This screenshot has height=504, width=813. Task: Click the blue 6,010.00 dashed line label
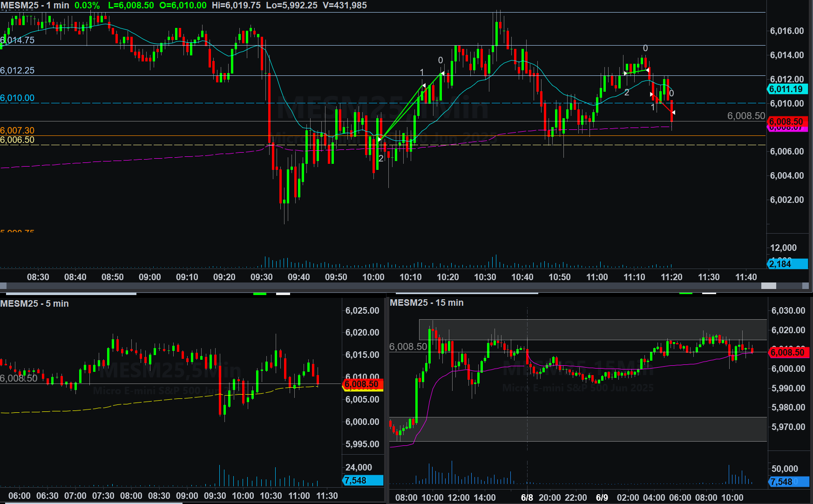pos(17,98)
